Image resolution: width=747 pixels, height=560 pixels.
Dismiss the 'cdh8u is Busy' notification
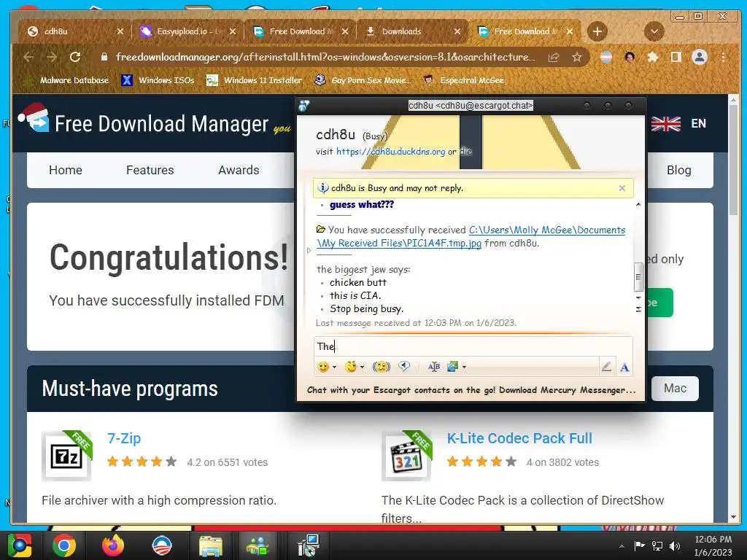coord(622,188)
